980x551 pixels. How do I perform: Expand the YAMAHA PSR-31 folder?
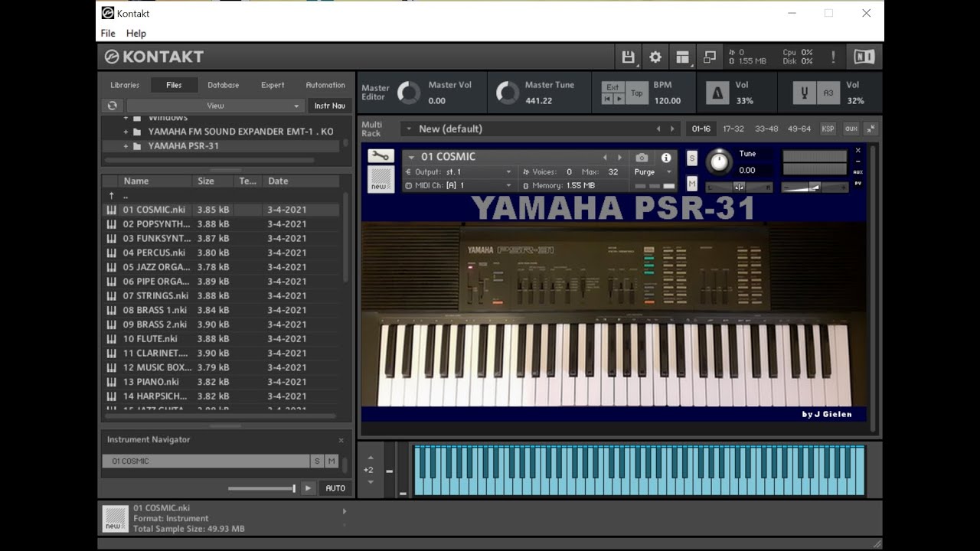coord(126,146)
